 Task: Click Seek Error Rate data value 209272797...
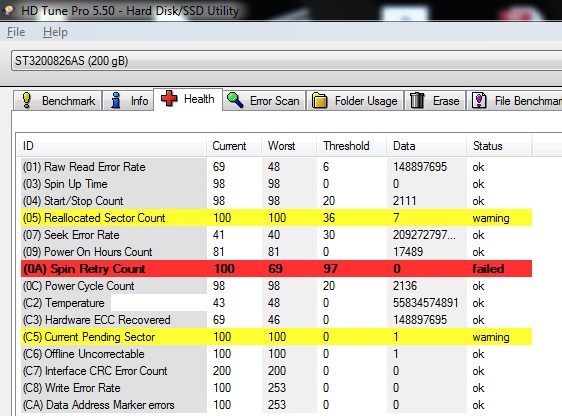coord(424,235)
